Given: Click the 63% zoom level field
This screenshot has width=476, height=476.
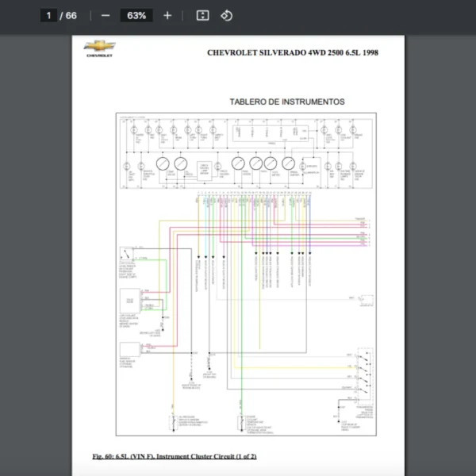Looking at the screenshot, I should 136,15.
